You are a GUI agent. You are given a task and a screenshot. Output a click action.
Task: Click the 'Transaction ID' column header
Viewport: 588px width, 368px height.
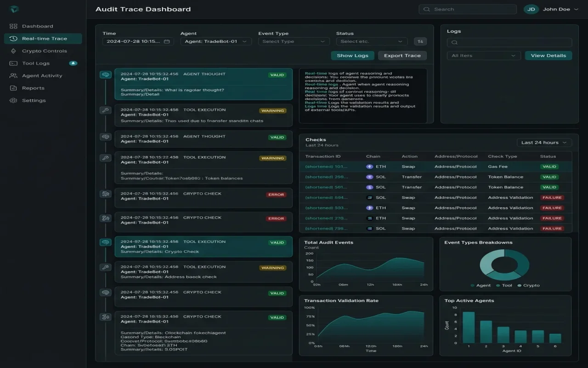[x=323, y=156]
